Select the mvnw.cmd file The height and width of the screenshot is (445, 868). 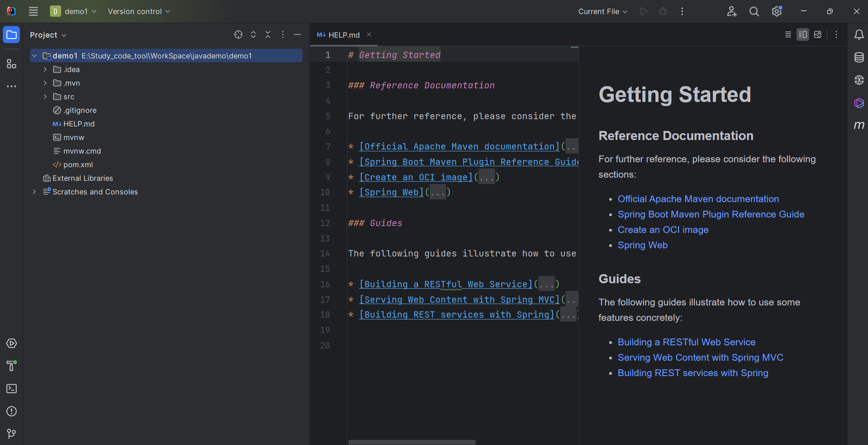[x=77, y=151]
